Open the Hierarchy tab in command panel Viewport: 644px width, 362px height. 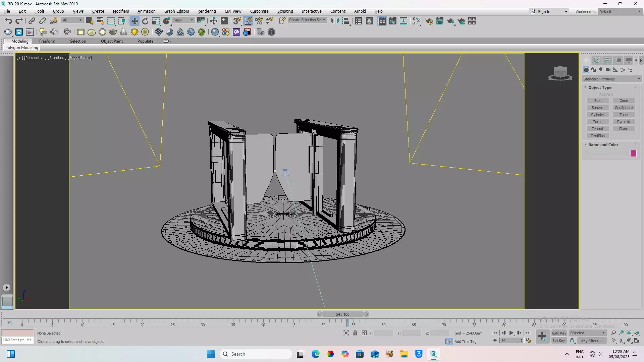(x=607, y=60)
